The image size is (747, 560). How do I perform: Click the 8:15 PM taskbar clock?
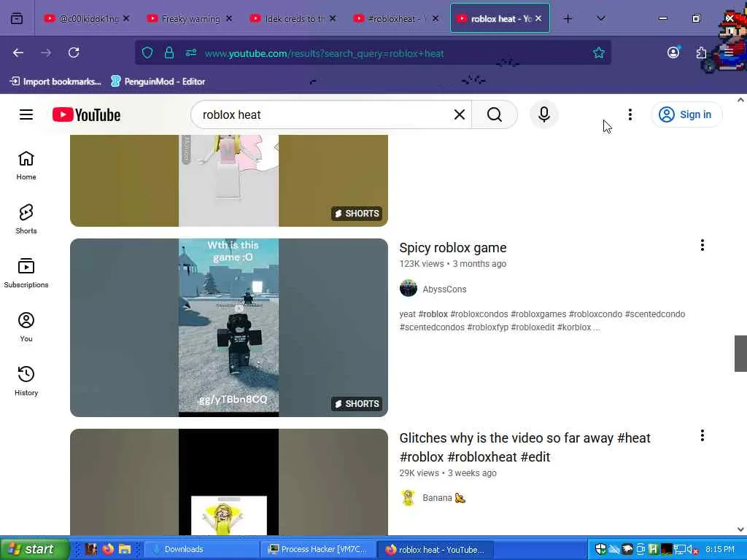point(720,549)
